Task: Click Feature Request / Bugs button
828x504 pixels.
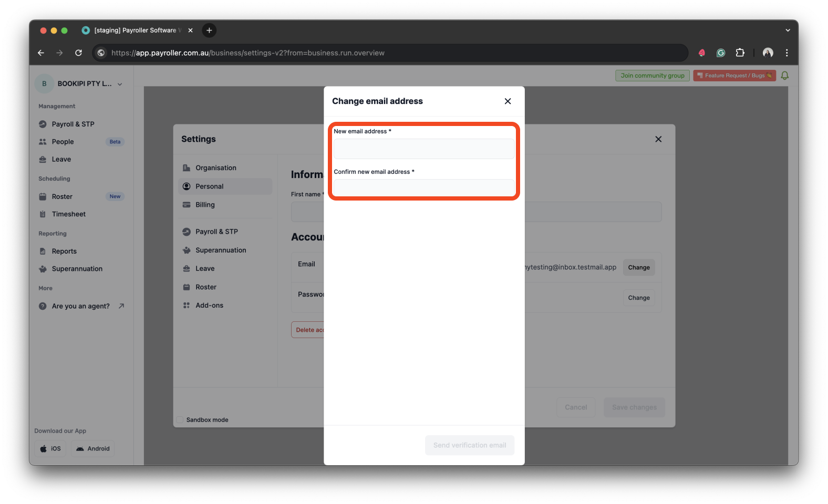Action: (x=734, y=76)
